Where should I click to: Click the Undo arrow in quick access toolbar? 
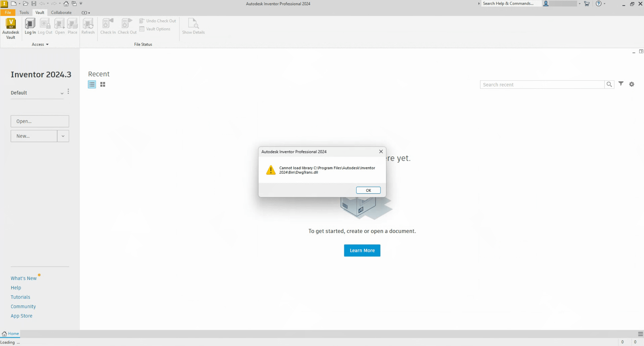pyautogui.click(x=42, y=4)
